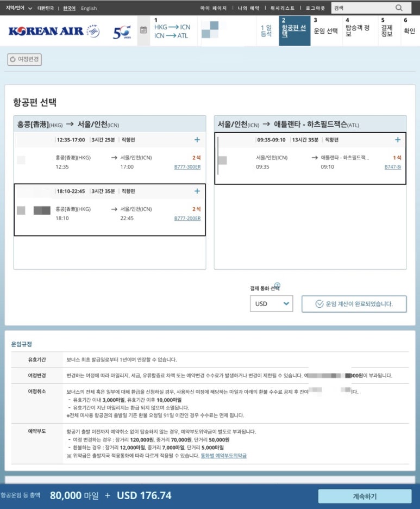This screenshot has height=509, width=420.
Task: Open the calendar itinerary icon
Action: pos(143,30)
